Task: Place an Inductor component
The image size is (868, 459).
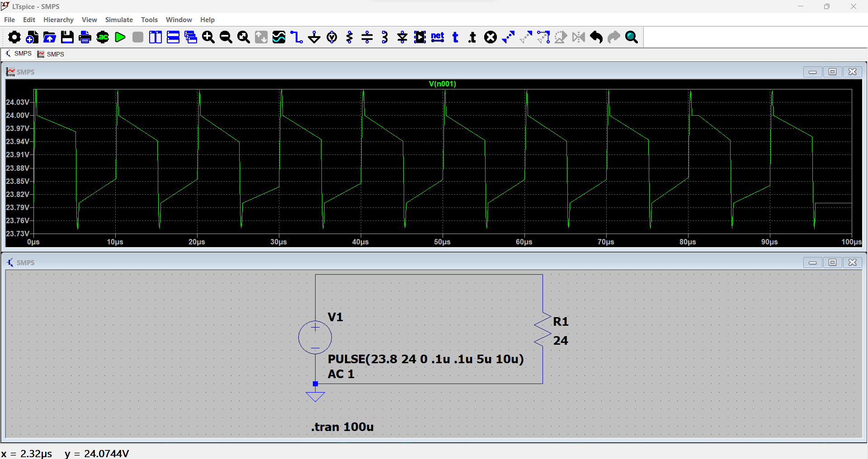Action: [385, 37]
